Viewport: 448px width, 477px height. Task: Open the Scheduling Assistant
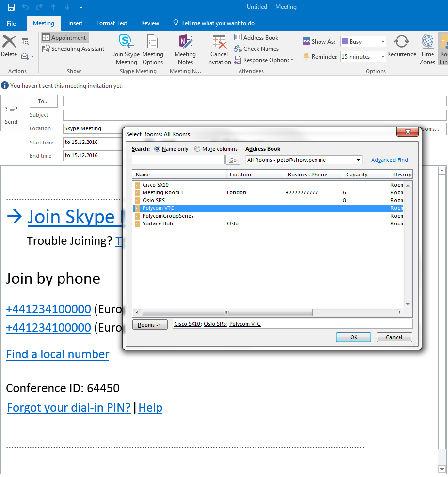pyautogui.click(x=73, y=48)
